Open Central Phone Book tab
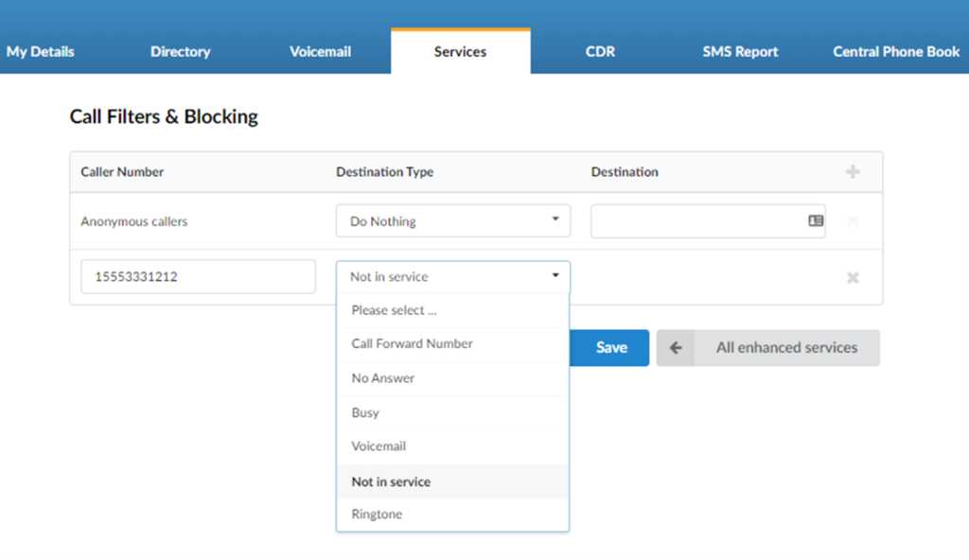Screen dimensions: 969x560 pyautogui.click(x=896, y=51)
